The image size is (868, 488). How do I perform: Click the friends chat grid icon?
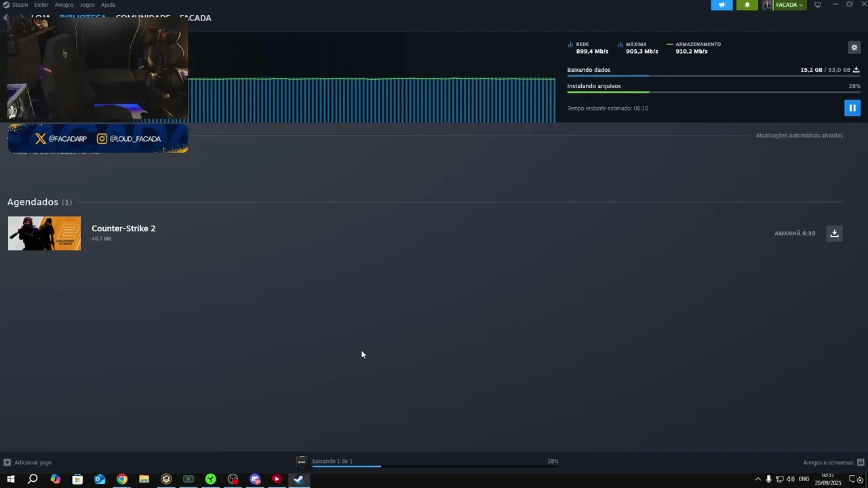861,462
